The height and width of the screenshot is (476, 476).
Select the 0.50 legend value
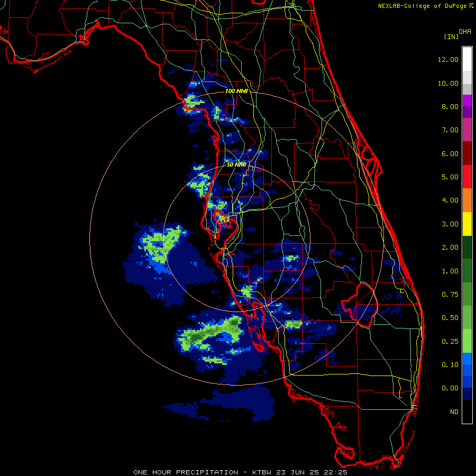450,318
